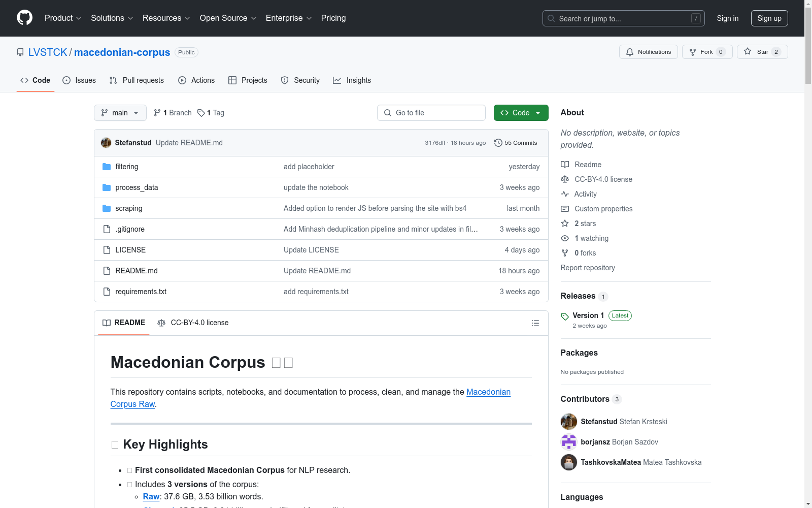Open the process_data folder
Image resolution: width=812 pixels, height=508 pixels.
pos(137,187)
